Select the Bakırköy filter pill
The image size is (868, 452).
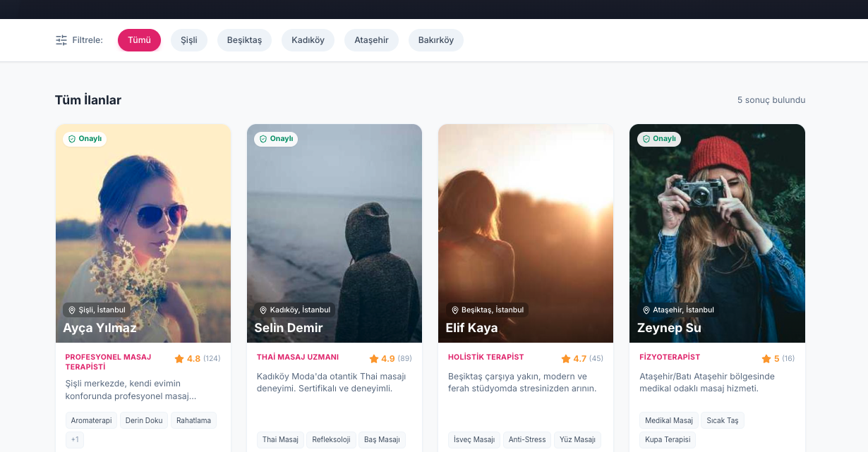436,40
